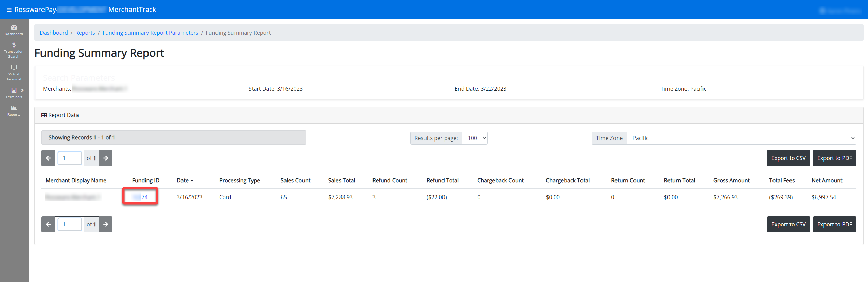
Task: Go to next page using top arrow
Action: tap(106, 158)
